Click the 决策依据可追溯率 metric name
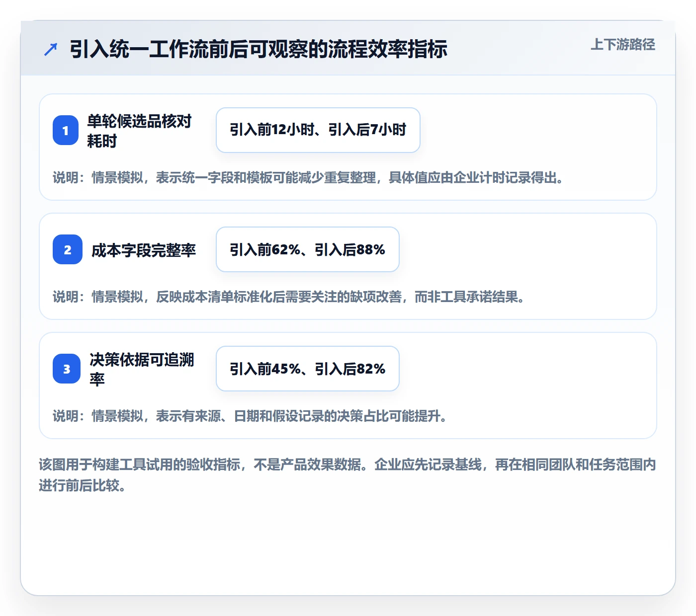This screenshot has height=616, width=696. point(142,369)
